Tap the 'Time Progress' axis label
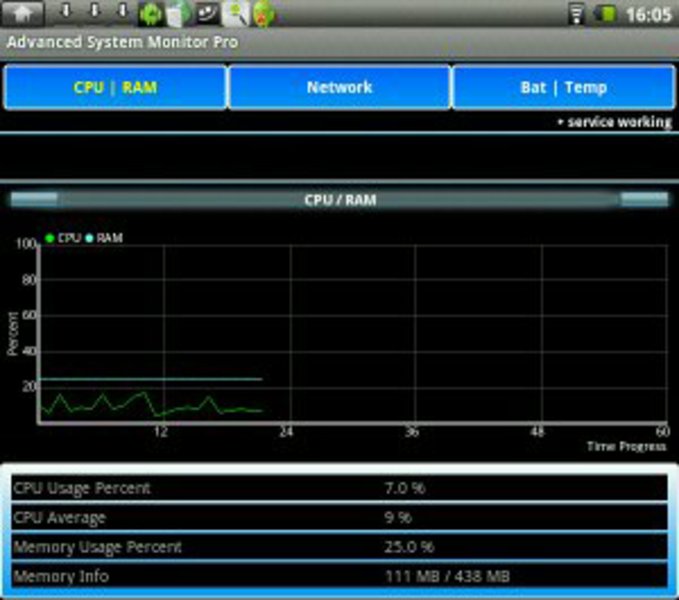 click(626, 446)
